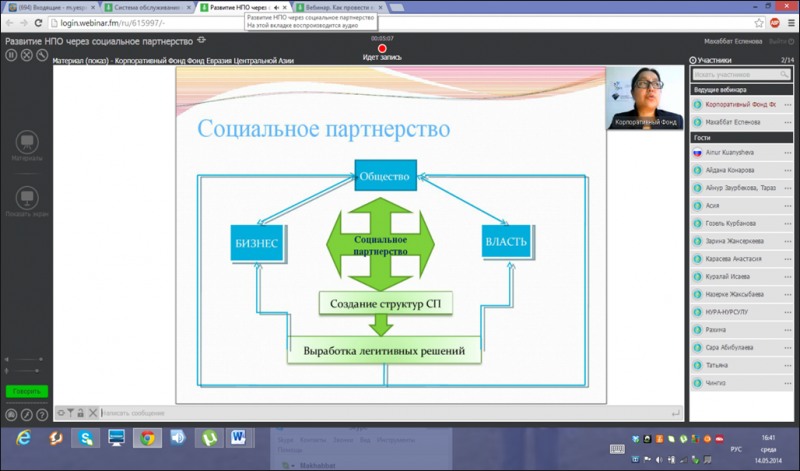Open Internet Explorer from the taskbar
The image size is (800, 471).
pos(23,438)
